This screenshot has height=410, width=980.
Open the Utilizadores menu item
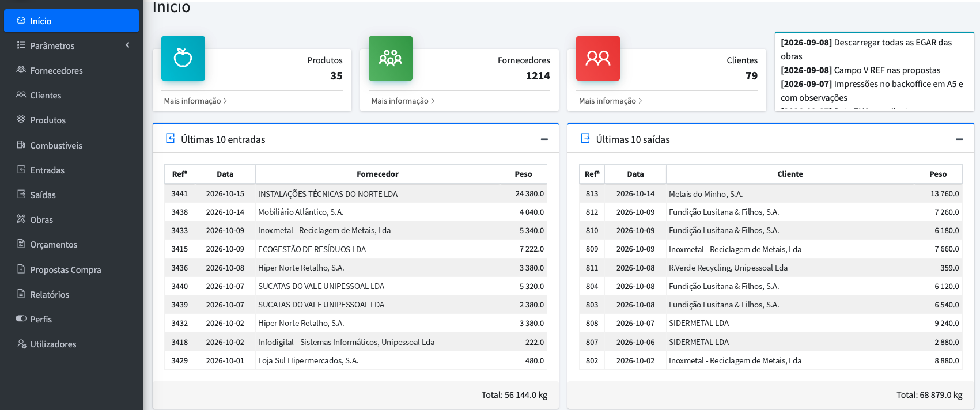click(71, 344)
